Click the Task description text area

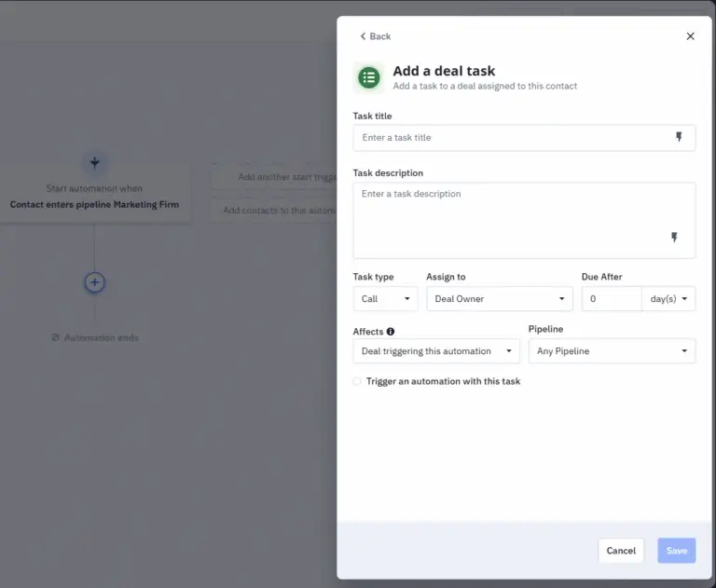click(524, 221)
